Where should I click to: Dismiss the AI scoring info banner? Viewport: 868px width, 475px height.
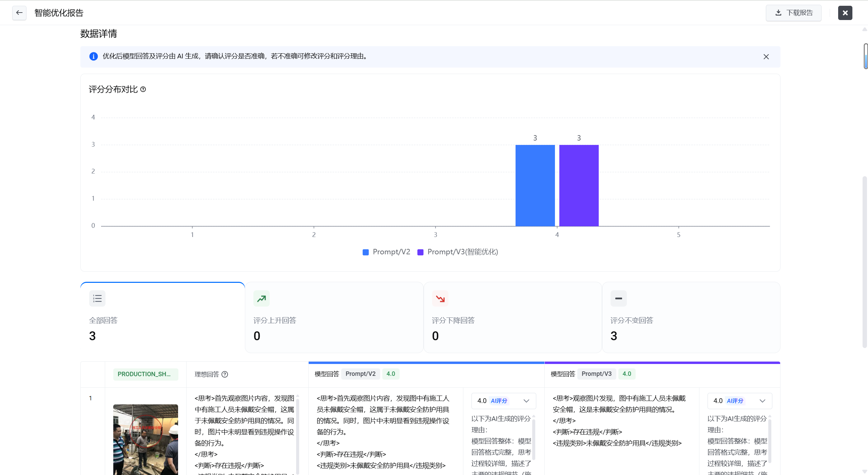click(x=766, y=57)
